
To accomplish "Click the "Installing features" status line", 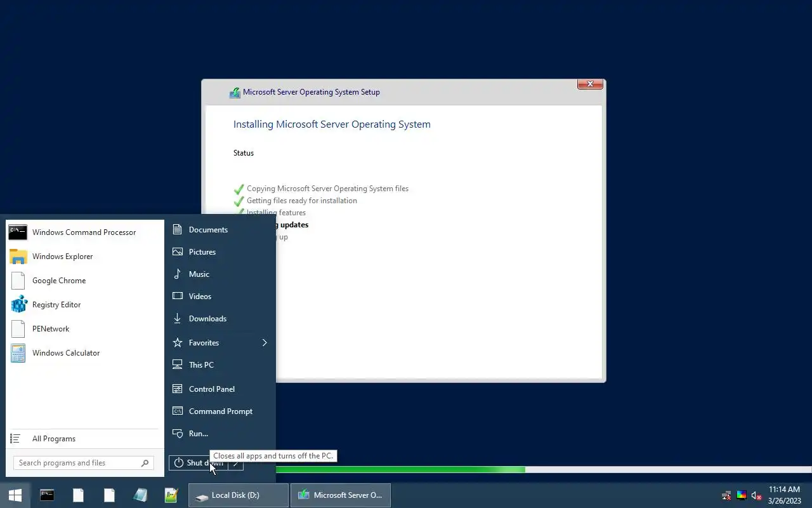I will click(x=276, y=213).
